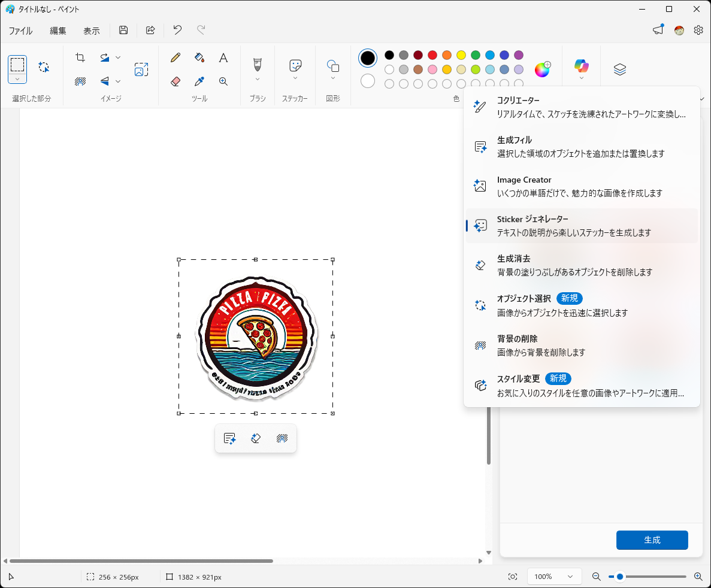Open the Layers panel icon
711x588 pixels.
click(x=620, y=69)
